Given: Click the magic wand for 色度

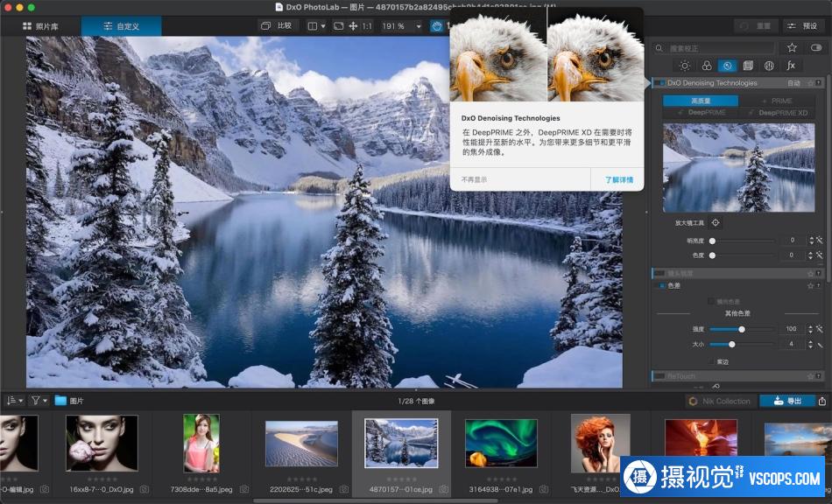Looking at the screenshot, I should (820, 255).
